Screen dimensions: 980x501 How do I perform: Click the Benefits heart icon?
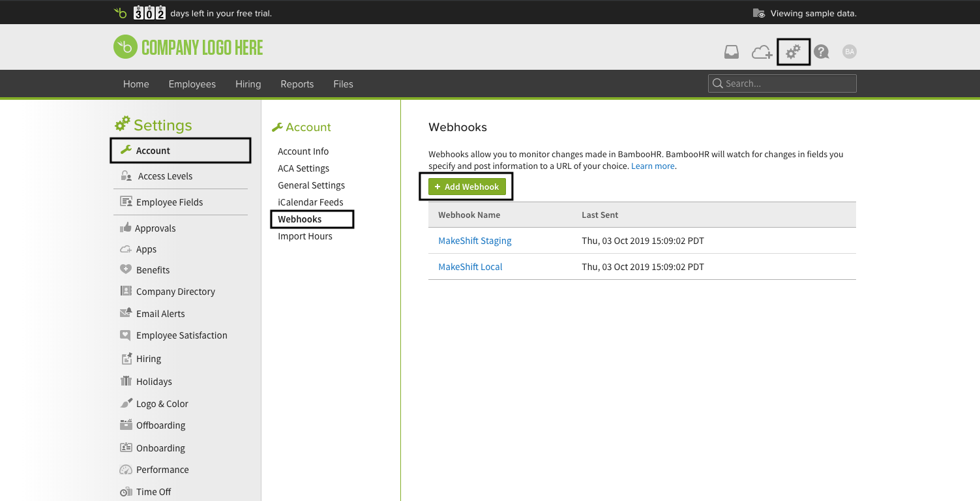pyautogui.click(x=125, y=269)
